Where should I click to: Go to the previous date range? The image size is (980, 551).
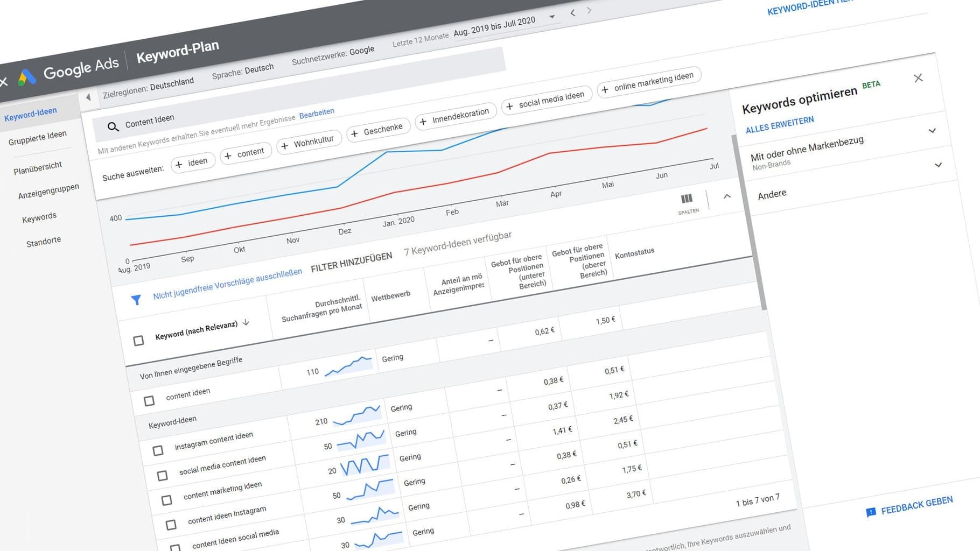pos(572,13)
